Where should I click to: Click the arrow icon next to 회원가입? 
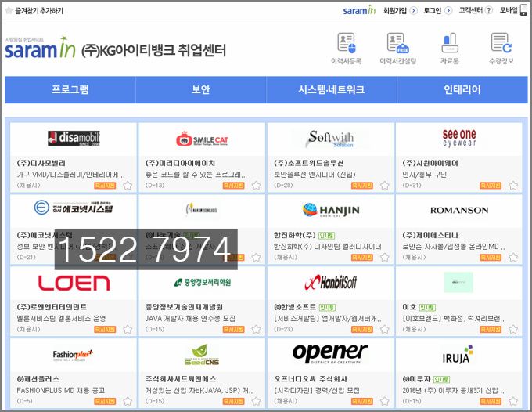coord(413,10)
